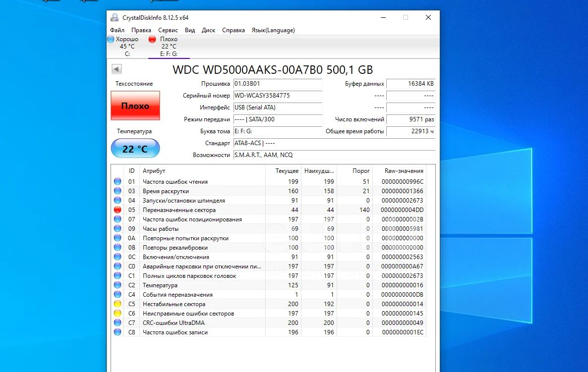This screenshot has width=588, height=372.
Task: Click raw value 000000005981
Action: 403,229
